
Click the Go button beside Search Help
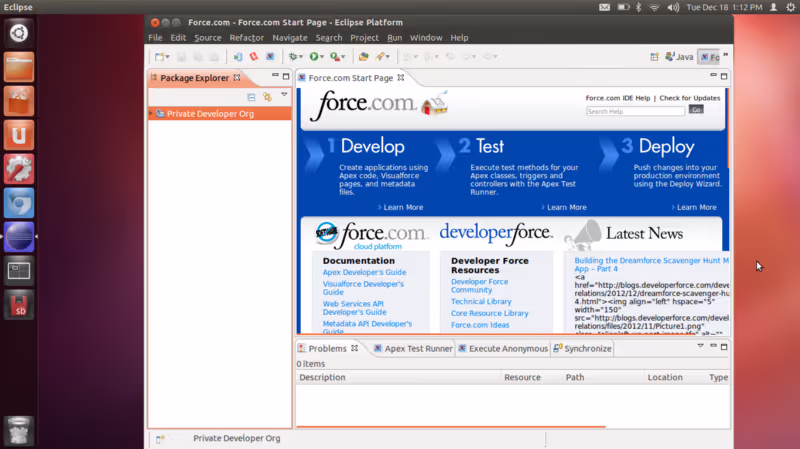coord(696,109)
